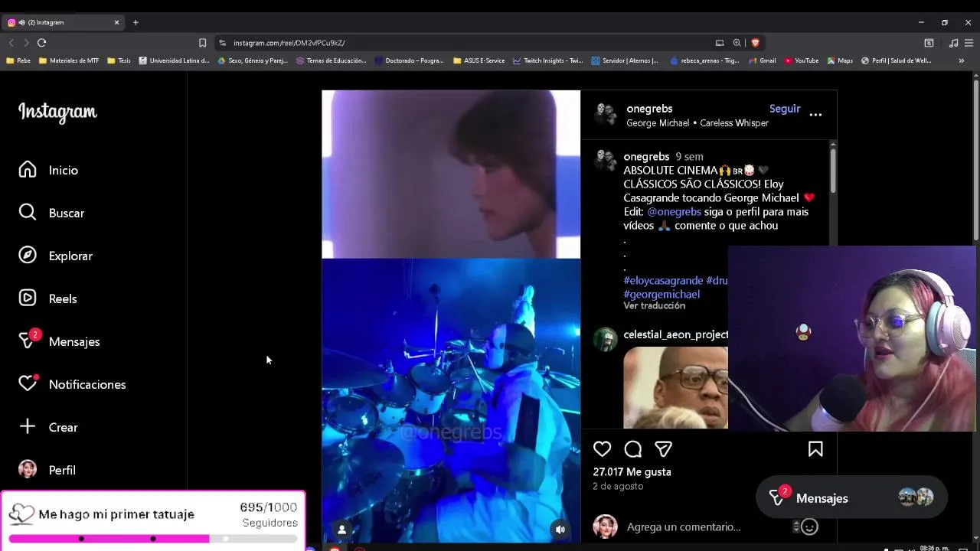
Task: Select the Instagram browser tab
Action: [64, 22]
